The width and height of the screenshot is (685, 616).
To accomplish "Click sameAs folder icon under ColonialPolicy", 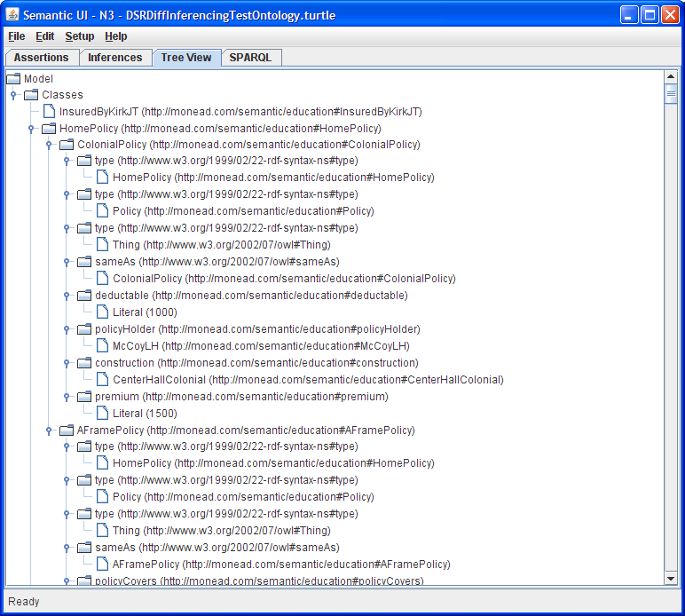I will [84, 262].
